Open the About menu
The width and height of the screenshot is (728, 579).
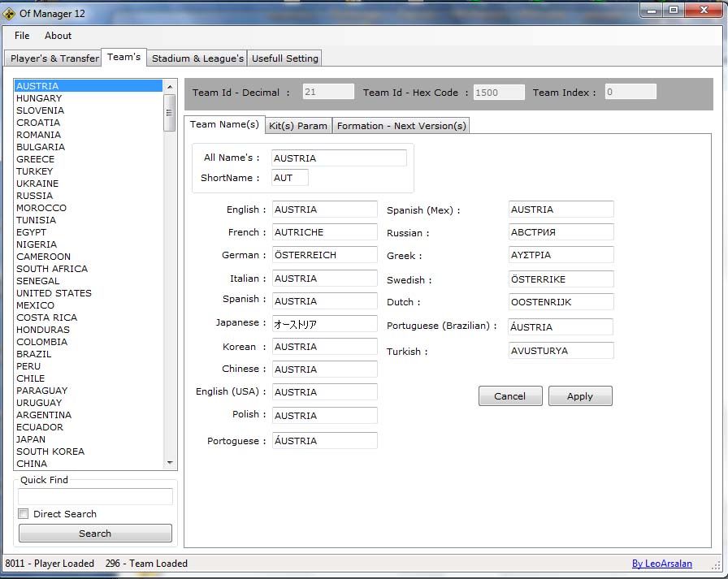tap(58, 36)
